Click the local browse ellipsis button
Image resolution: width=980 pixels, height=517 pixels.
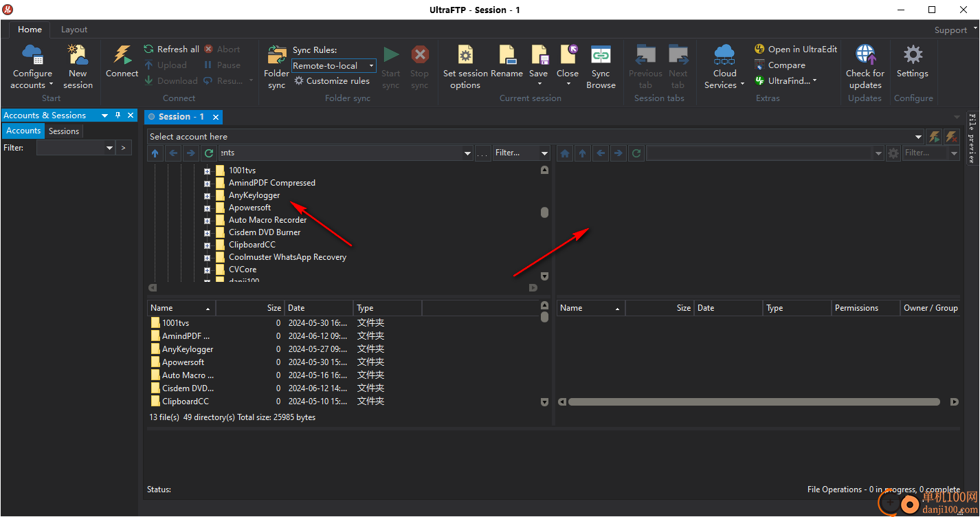[x=482, y=153]
